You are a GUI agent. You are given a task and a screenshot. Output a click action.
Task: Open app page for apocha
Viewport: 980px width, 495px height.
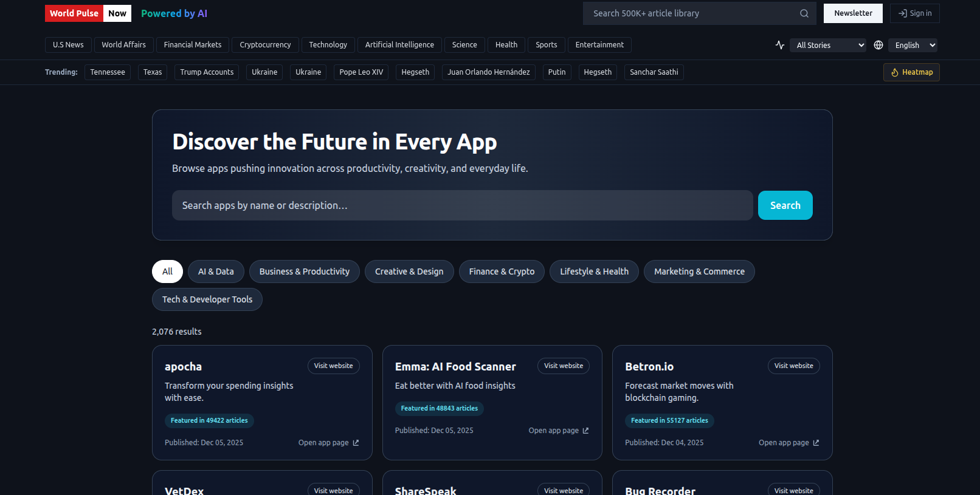click(x=328, y=443)
